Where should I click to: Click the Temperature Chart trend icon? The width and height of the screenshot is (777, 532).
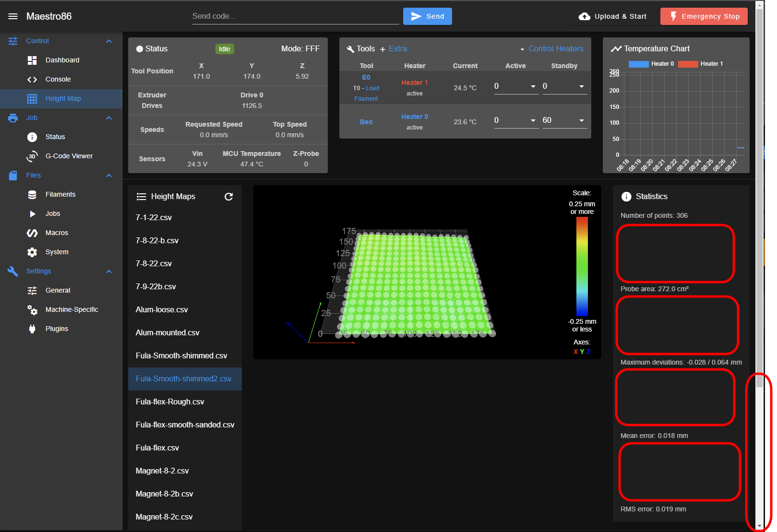tap(616, 48)
